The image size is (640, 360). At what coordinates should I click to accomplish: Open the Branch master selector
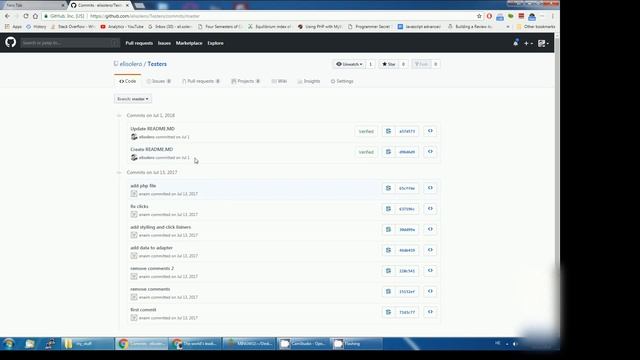(x=133, y=99)
